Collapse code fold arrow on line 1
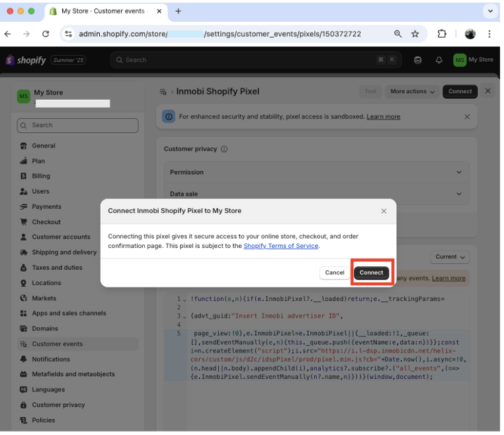 coord(185,299)
